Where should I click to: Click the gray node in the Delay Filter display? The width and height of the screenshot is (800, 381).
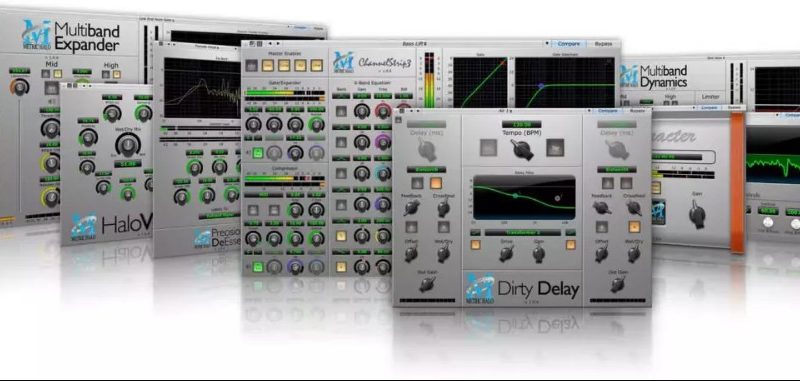pos(558,198)
